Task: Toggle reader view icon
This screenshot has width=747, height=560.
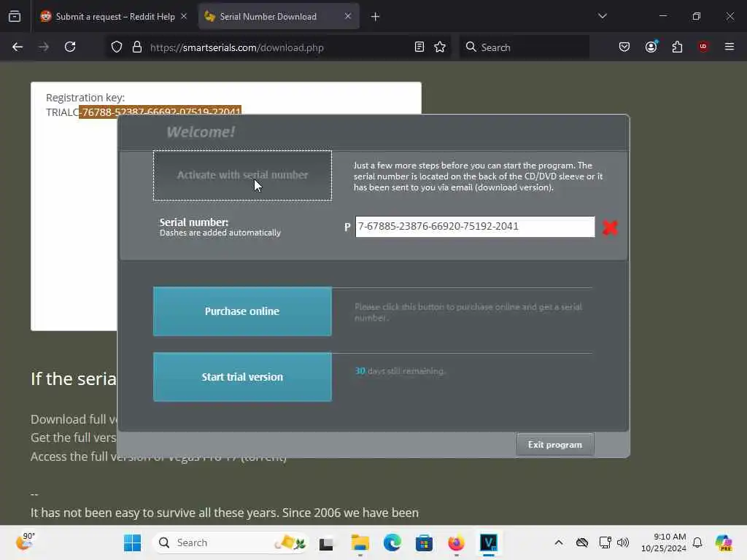Action: [419, 47]
